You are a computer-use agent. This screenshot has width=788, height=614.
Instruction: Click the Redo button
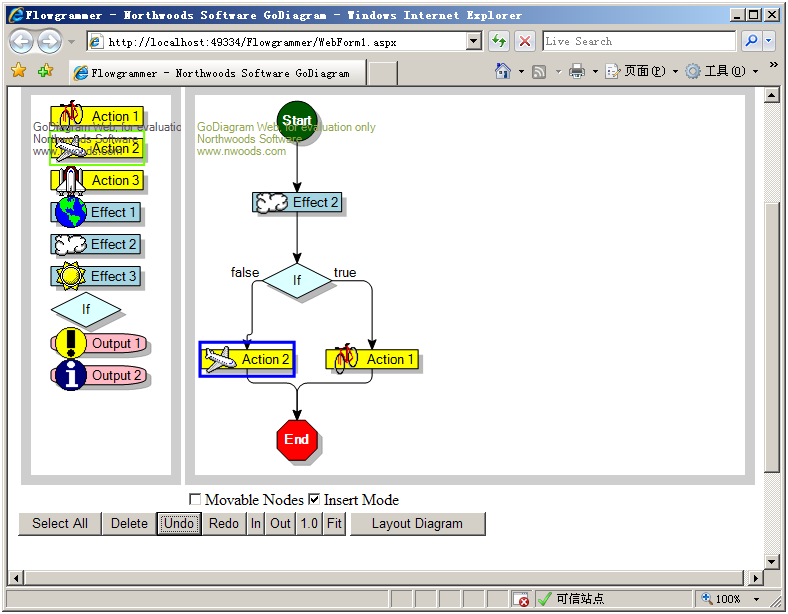224,524
